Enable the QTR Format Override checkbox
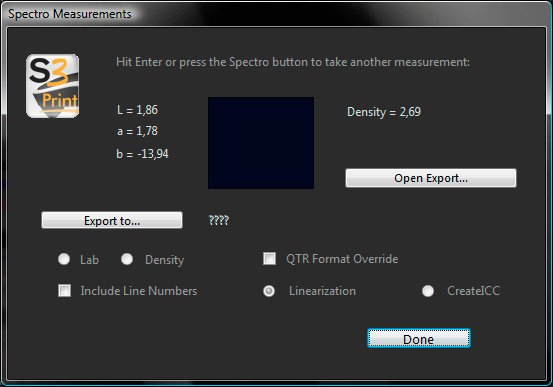Image resolution: width=553 pixels, height=387 pixels. coord(269,258)
